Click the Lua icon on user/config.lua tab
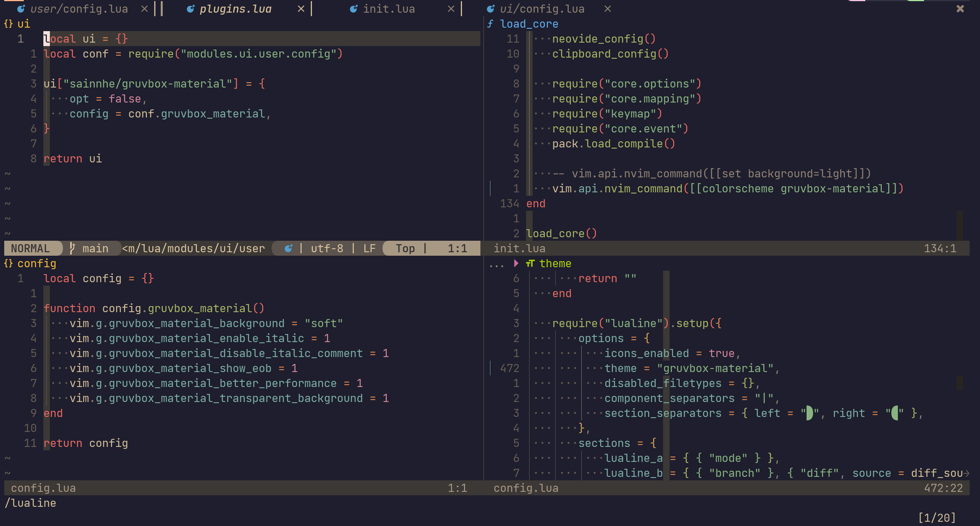 21,8
